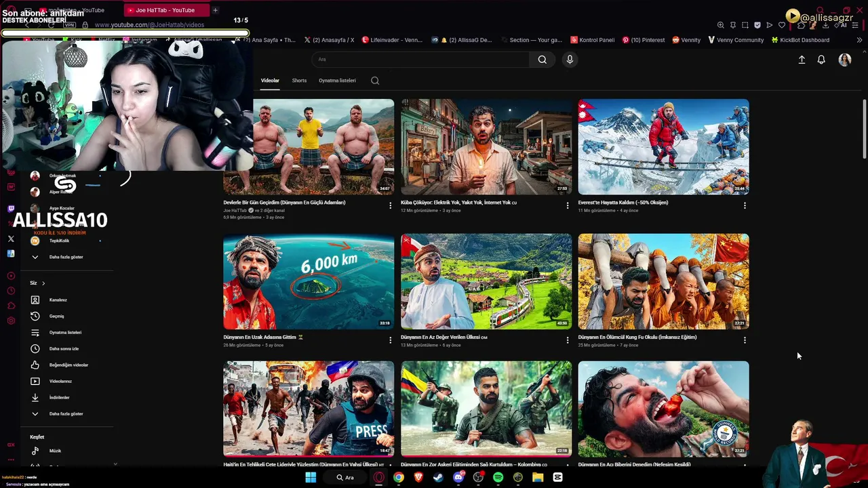Open the Kontrol Paneli bookmark
This screenshot has width=868, height=488.
(x=593, y=40)
